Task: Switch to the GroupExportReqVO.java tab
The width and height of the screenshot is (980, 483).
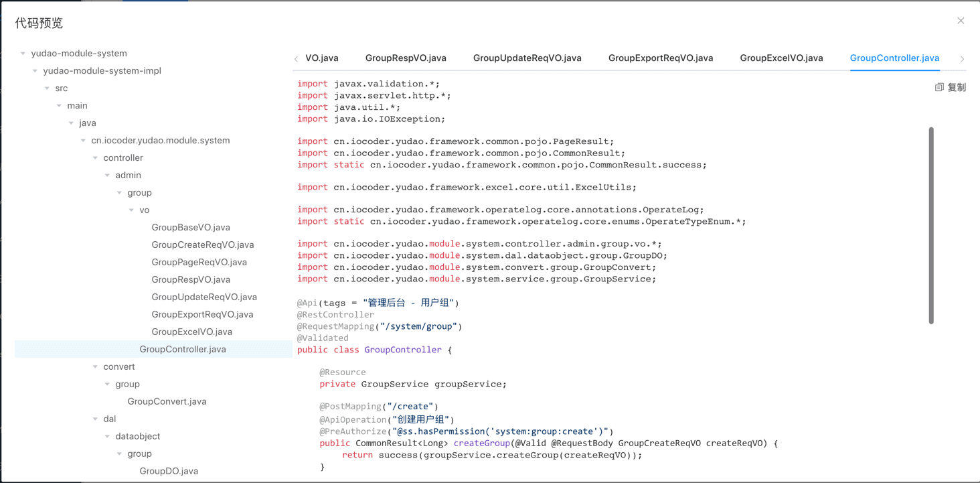Action: pyautogui.click(x=660, y=58)
